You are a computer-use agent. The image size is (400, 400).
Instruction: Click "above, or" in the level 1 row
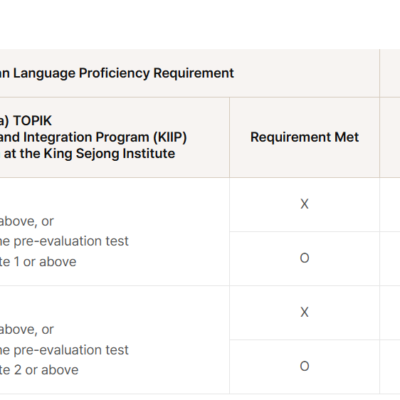click(x=27, y=221)
